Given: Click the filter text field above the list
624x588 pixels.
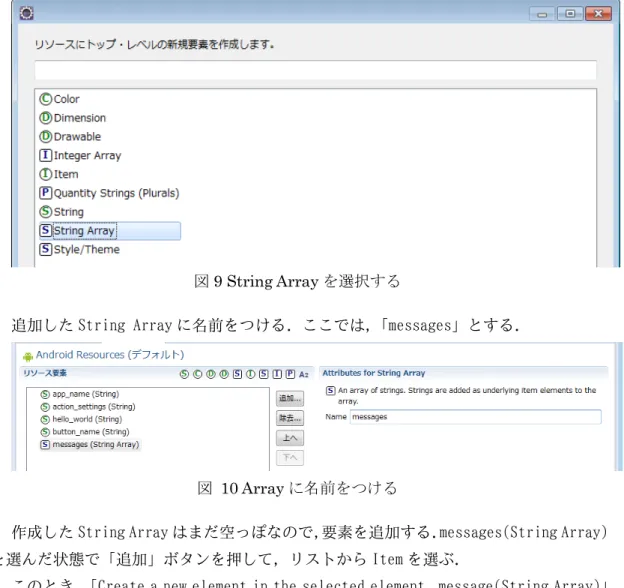Looking at the screenshot, I should coord(315,70).
